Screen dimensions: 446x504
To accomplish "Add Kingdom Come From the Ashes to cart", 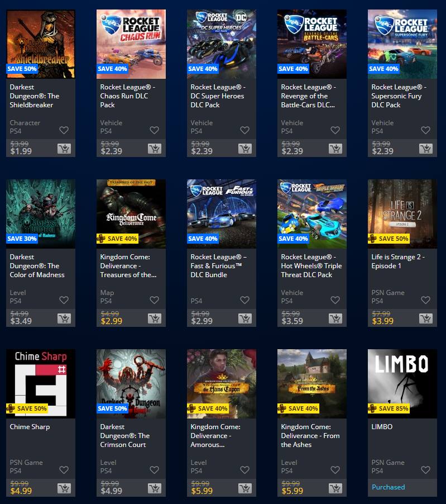I will click(335, 488).
